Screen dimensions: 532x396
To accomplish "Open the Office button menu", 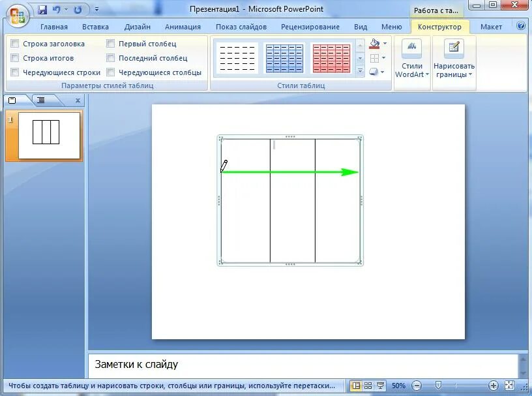I will point(18,16).
